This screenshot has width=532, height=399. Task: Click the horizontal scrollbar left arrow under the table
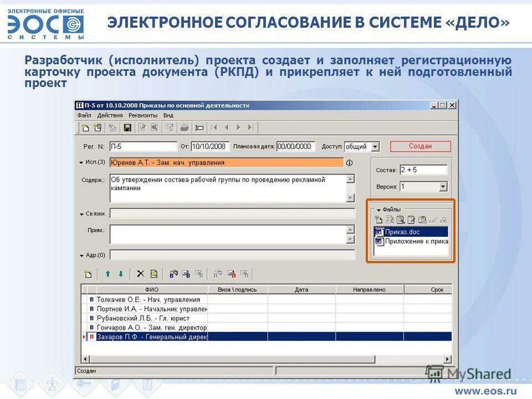pyautogui.click(x=85, y=359)
